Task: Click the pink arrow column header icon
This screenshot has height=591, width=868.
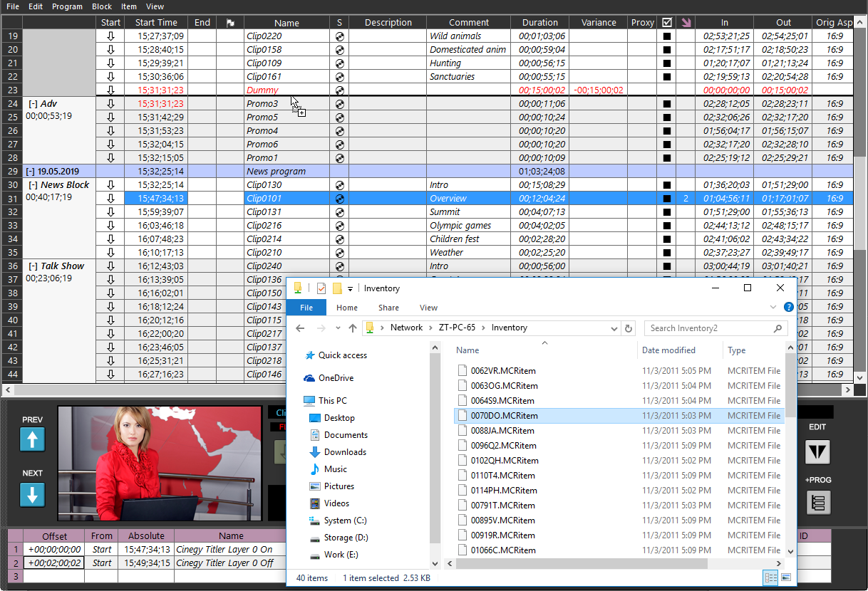Action: click(686, 22)
